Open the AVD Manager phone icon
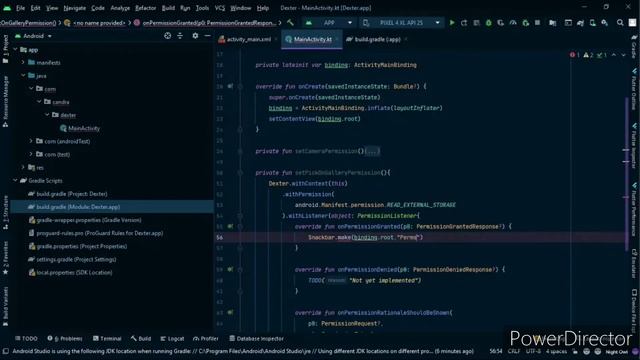Image resolution: width=640 pixels, height=360 pixels. (x=593, y=23)
